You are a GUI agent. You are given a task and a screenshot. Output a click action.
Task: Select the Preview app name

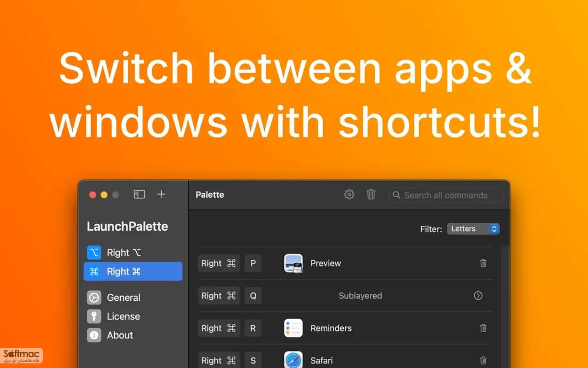click(x=326, y=263)
